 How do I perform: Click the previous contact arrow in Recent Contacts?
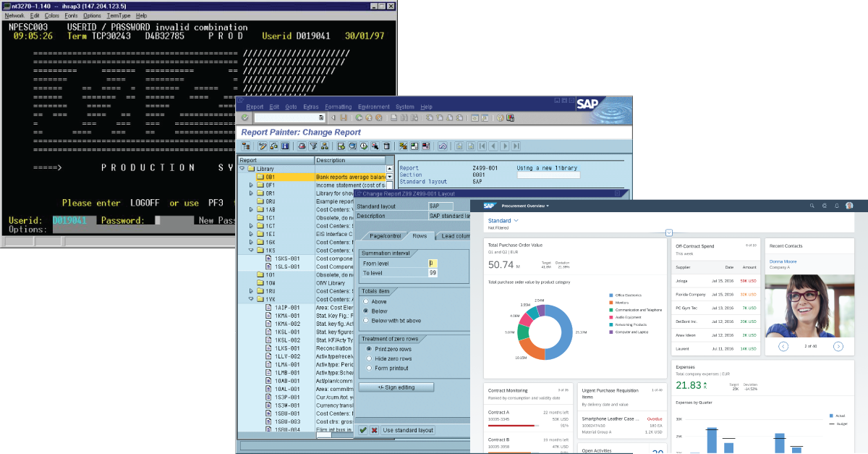(783, 346)
